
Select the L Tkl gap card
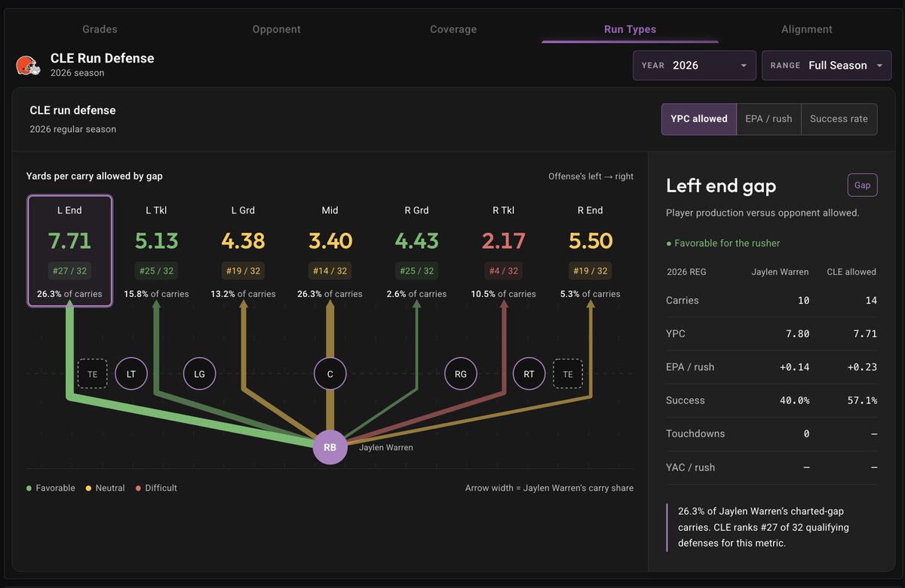156,251
